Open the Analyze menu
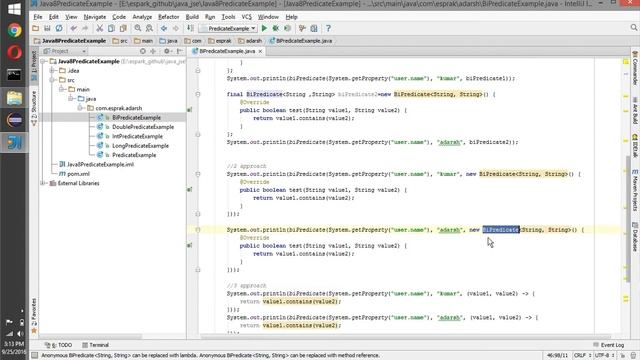Viewport: 640px width, 360px height. [142, 17]
